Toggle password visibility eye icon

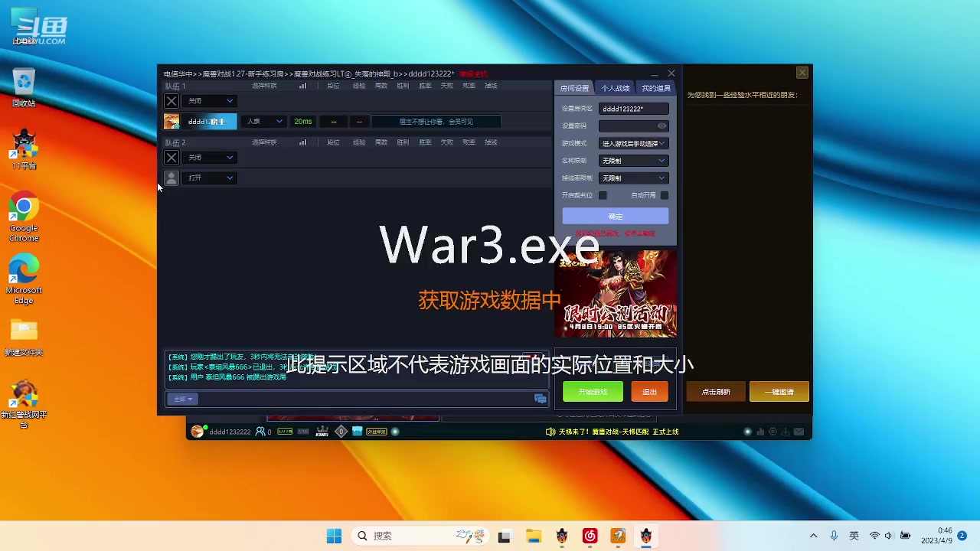click(662, 126)
